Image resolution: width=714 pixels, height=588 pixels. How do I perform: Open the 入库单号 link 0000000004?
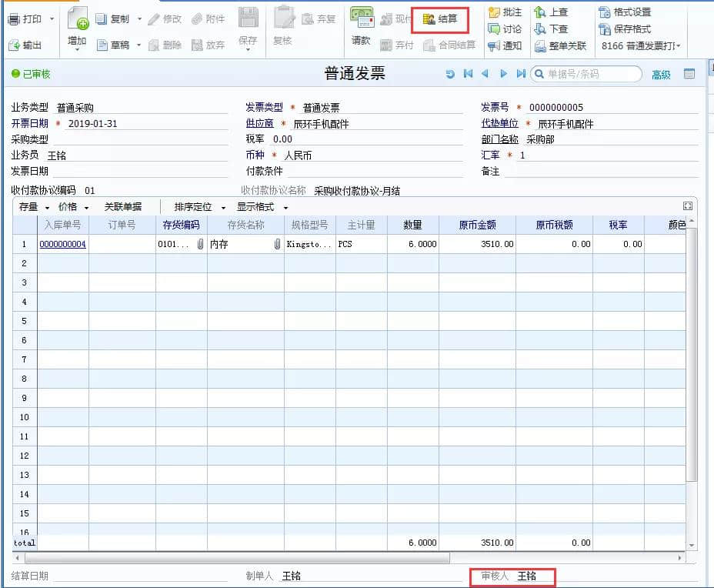coord(62,245)
